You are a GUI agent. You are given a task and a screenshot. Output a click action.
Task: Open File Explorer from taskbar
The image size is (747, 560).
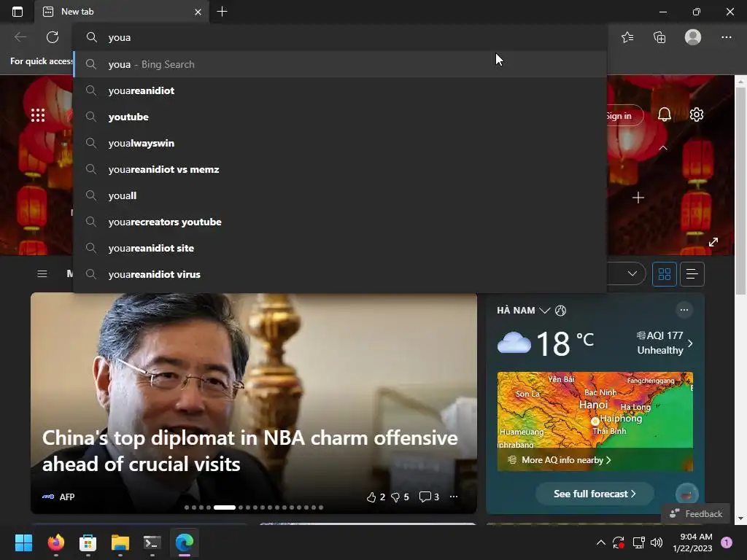click(120, 542)
